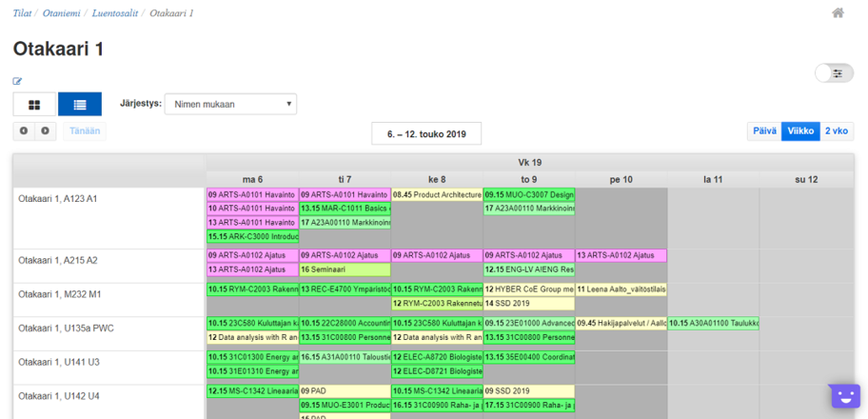Viewport: 868px width, 419px height.
Task: Select room Otakaari 1, U135a PWC
Action: click(x=66, y=328)
